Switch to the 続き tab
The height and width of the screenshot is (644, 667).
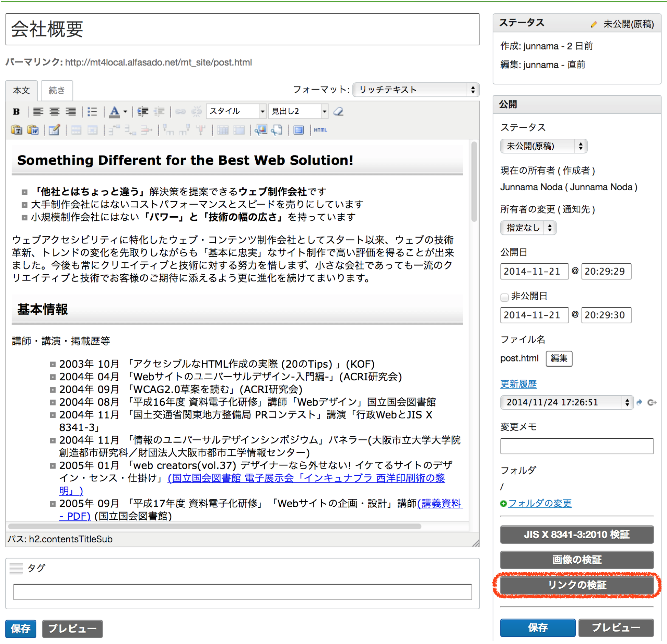click(56, 90)
